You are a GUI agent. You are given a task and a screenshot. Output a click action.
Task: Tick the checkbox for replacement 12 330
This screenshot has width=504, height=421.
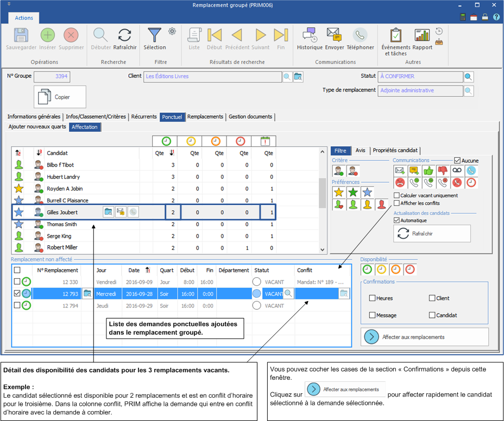coord(17,282)
